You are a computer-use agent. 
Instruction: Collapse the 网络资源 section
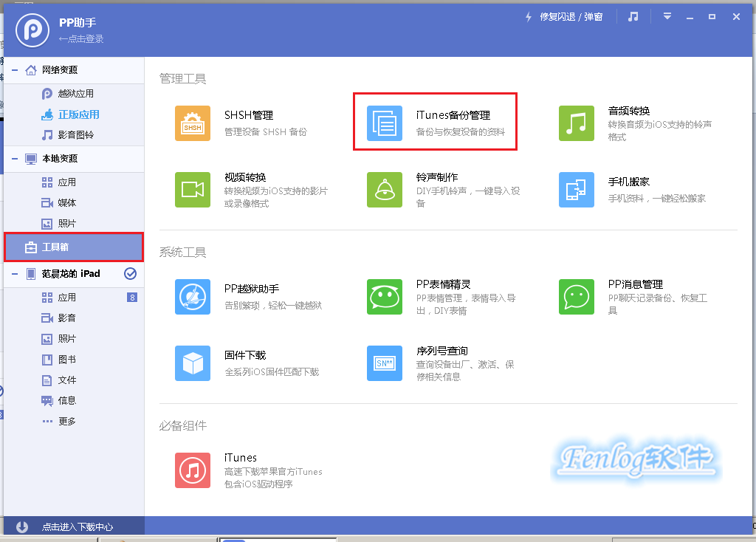[x=15, y=70]
